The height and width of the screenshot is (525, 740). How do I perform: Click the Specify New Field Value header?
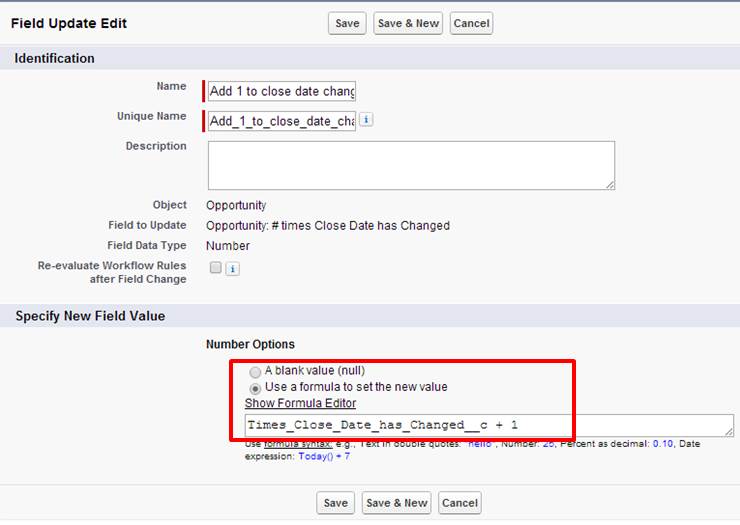coord(90,316)
